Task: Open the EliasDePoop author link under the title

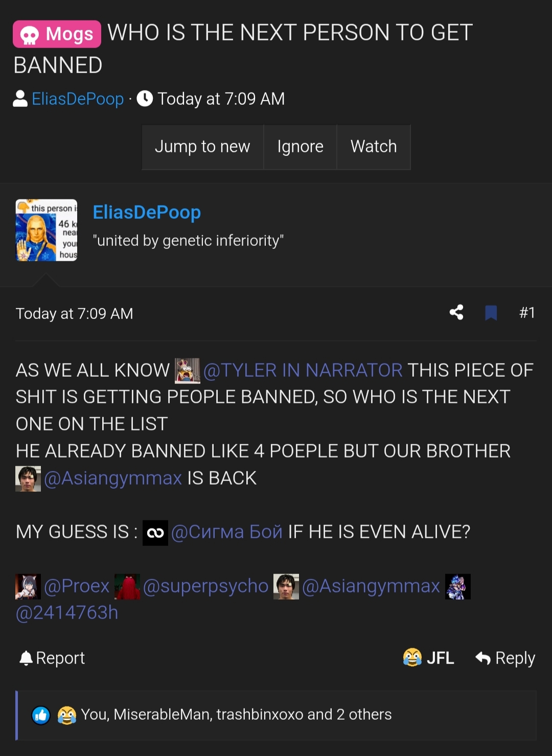Action: coord(78,99)
